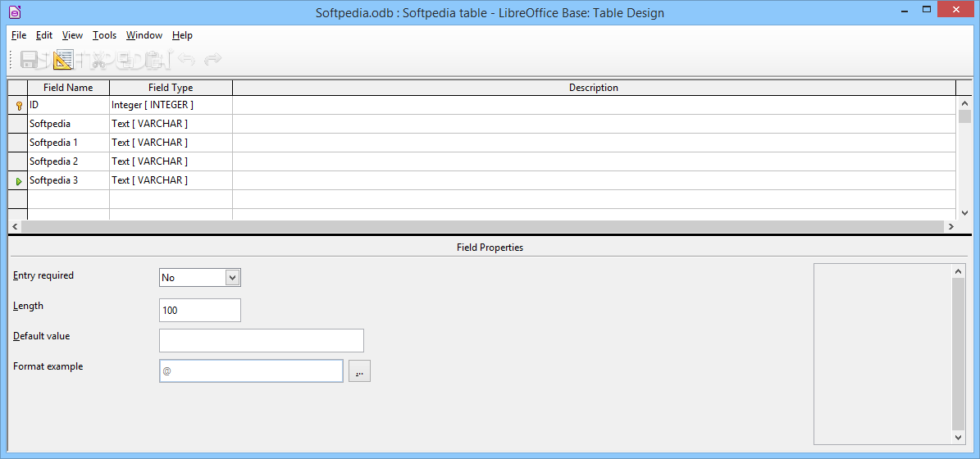Screen dimensions: 980x459
Task: Click the LibreOffice Base title bar icon
Action: coord(15,11)
